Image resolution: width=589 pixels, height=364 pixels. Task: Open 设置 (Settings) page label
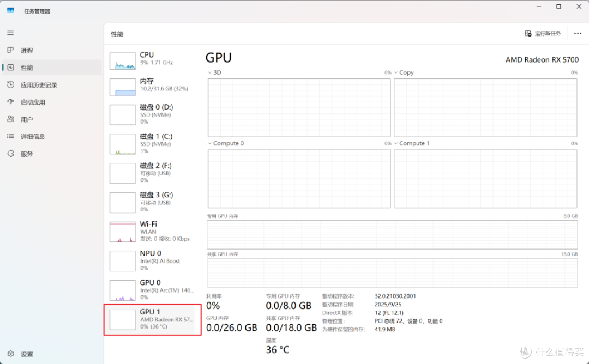point(27,354)
